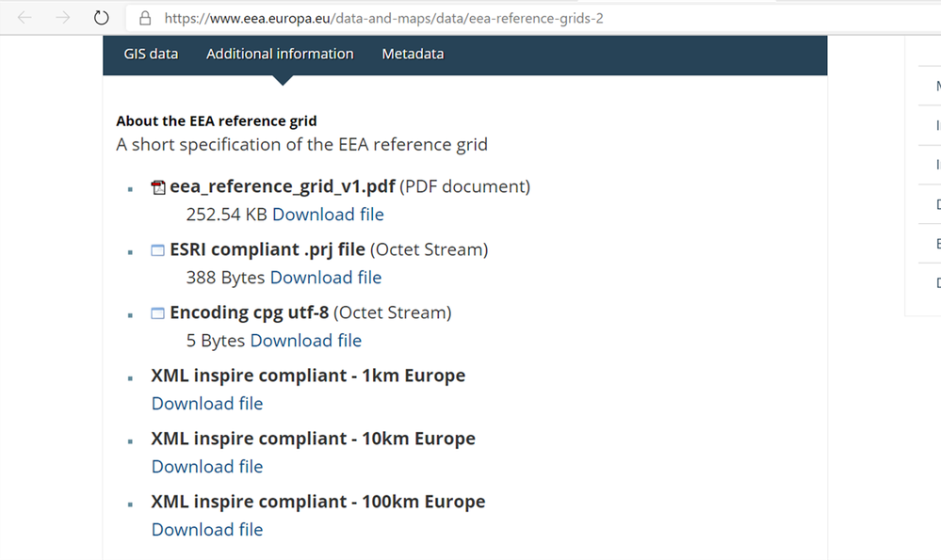Image resolution: width=941 pixels, height=560 pixels.
Task: Click the PDF document icon beside eea_reference_grid_v1.pdf
Action: (157, 186)
